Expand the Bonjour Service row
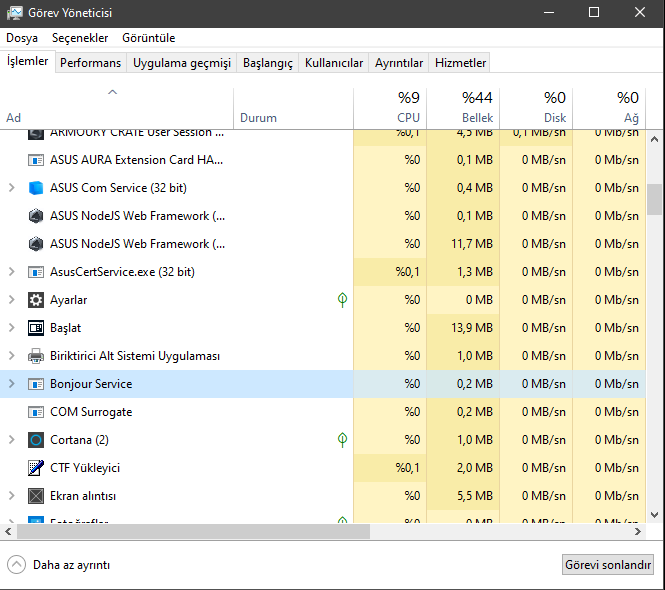Screen dimensions: 665x590 11,384
